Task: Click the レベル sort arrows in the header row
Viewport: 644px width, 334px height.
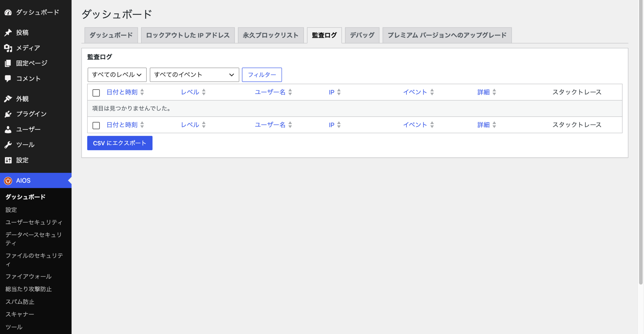Action: click(204, 92)
